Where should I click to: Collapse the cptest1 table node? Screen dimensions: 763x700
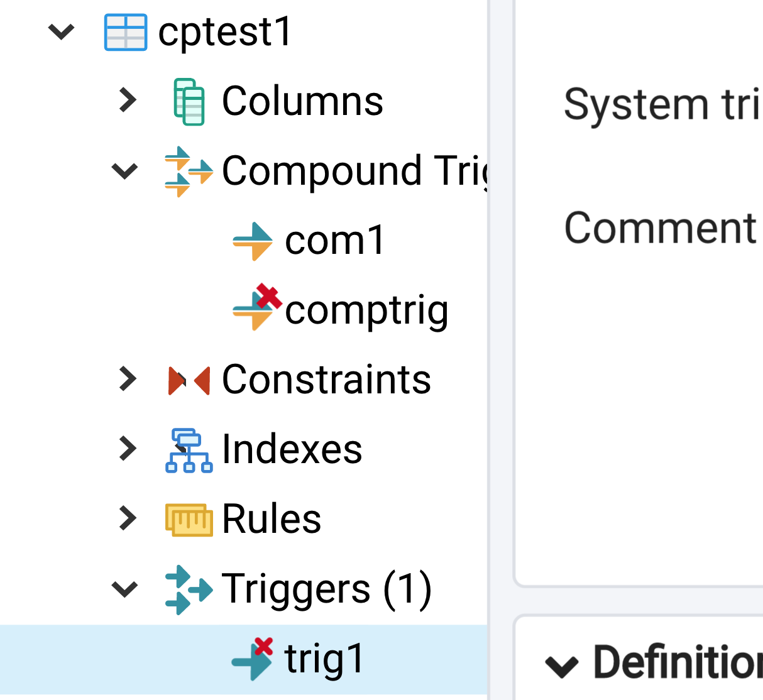coord(62,31)
